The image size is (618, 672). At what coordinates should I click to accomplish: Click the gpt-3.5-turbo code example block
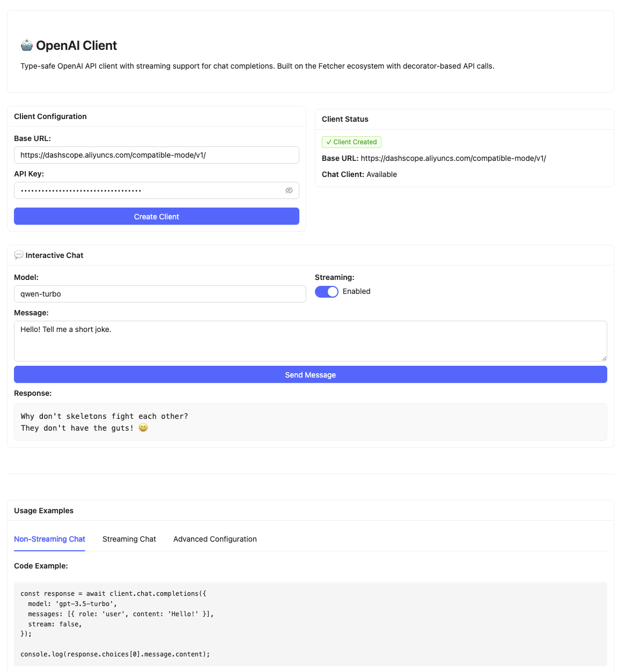click(310, 624)
